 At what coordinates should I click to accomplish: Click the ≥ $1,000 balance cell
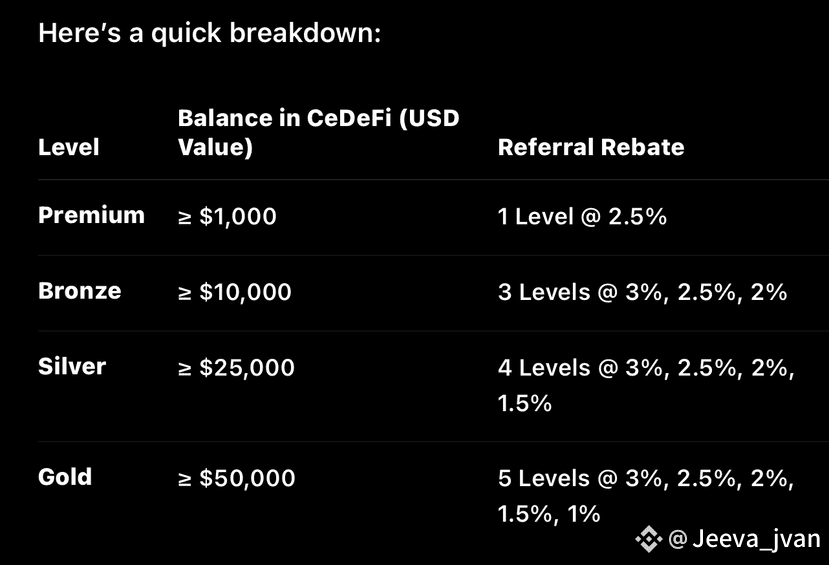[227, 217]
